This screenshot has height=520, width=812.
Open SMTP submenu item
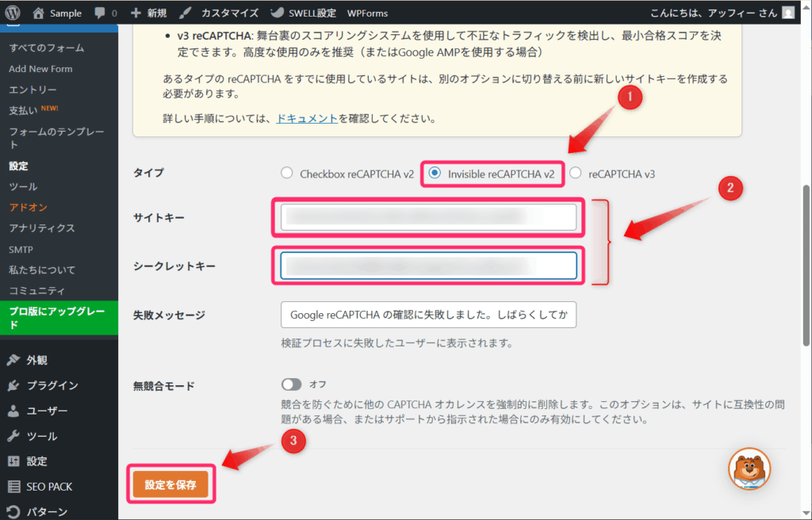21,250
